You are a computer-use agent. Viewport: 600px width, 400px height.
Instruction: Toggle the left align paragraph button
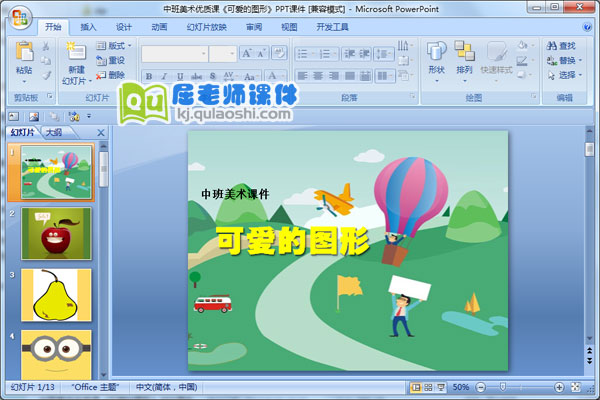point(302,76)
